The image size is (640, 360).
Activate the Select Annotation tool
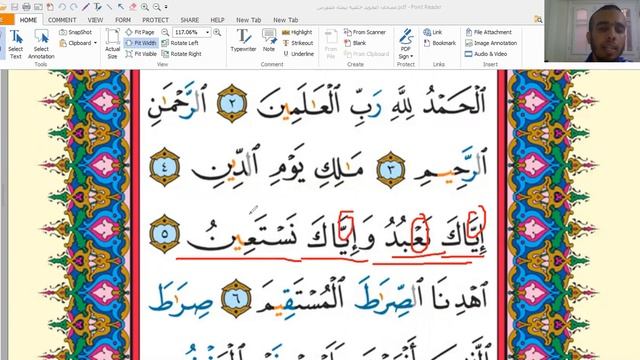(x=41, y=44)
